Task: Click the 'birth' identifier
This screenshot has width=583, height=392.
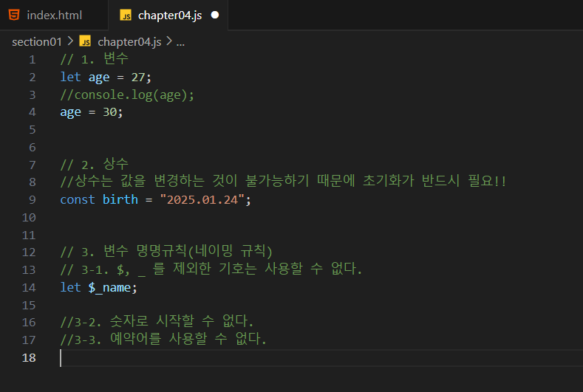Action: 120,199
